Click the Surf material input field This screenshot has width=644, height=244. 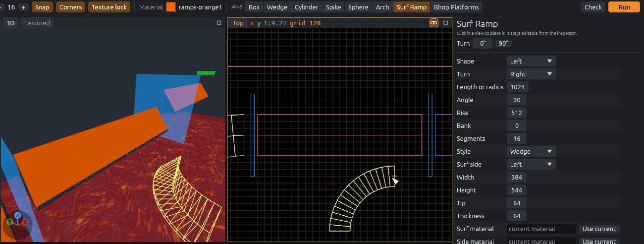[541, 229]
